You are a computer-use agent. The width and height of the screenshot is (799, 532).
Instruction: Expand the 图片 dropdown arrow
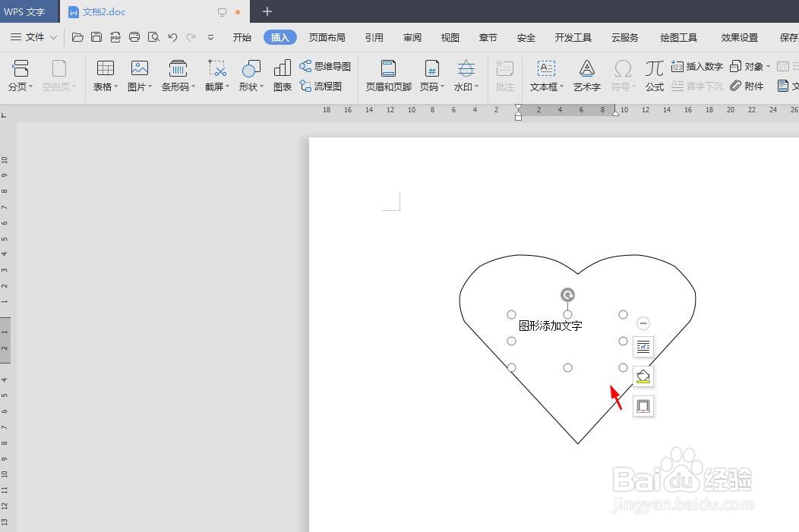(150, 87)
